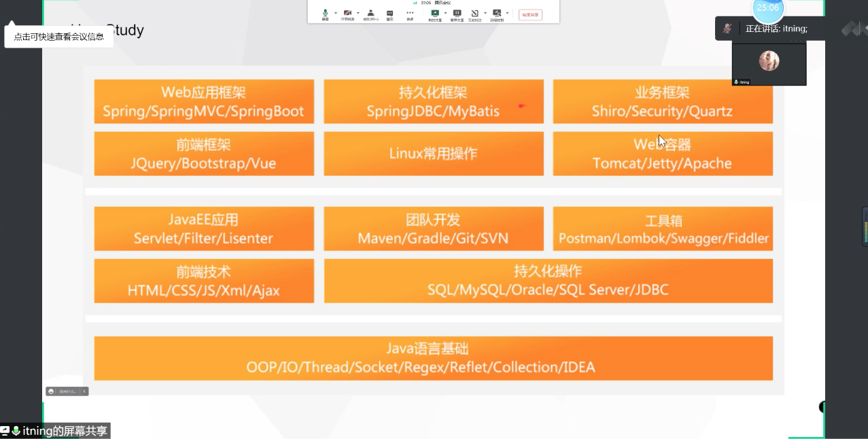Pause the screen share

(x=457, y=14)
